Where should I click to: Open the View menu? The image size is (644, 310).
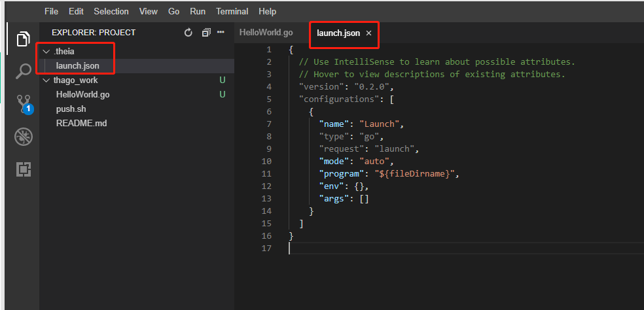(149, 12)
